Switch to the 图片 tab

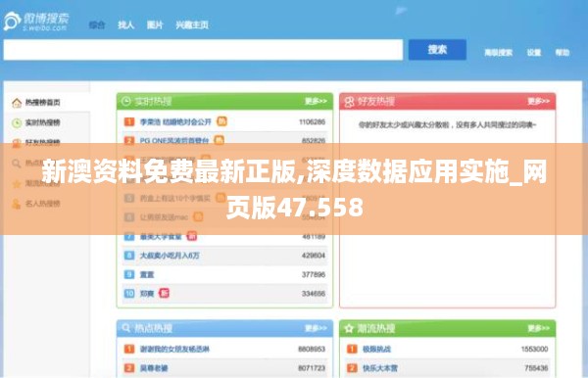[155, 25]
